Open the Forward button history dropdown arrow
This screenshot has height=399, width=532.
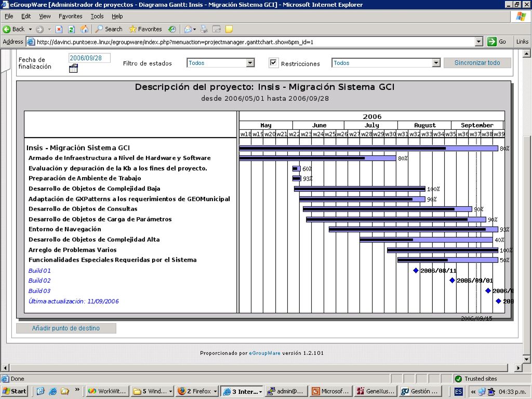click(49, 29)
